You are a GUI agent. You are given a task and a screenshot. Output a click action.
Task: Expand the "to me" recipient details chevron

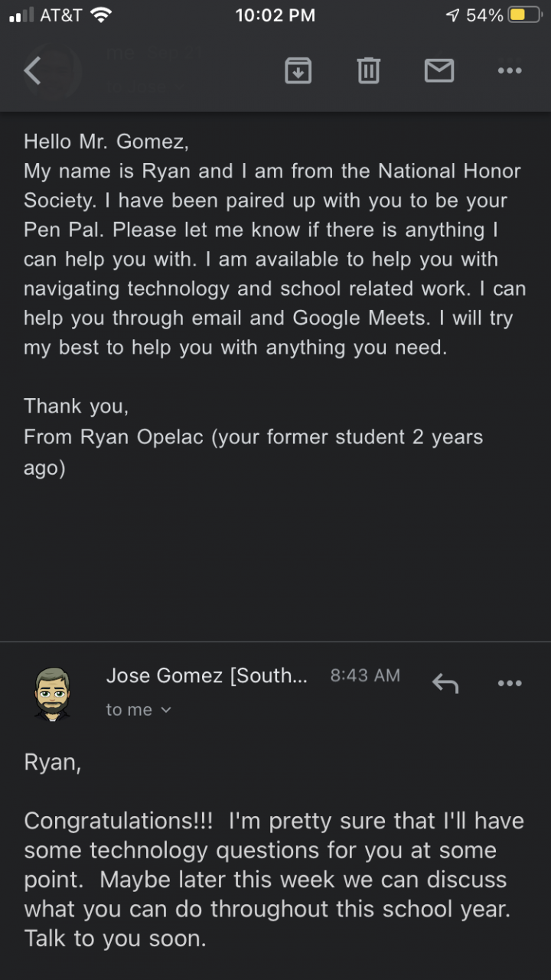(x=166, y=710)
